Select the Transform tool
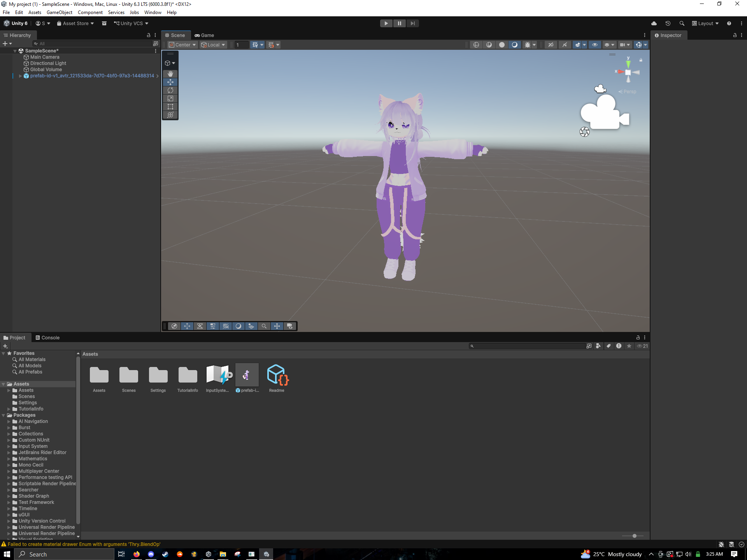Image resolution: width=747 pixels, height=560 pixels. point(170,115)
